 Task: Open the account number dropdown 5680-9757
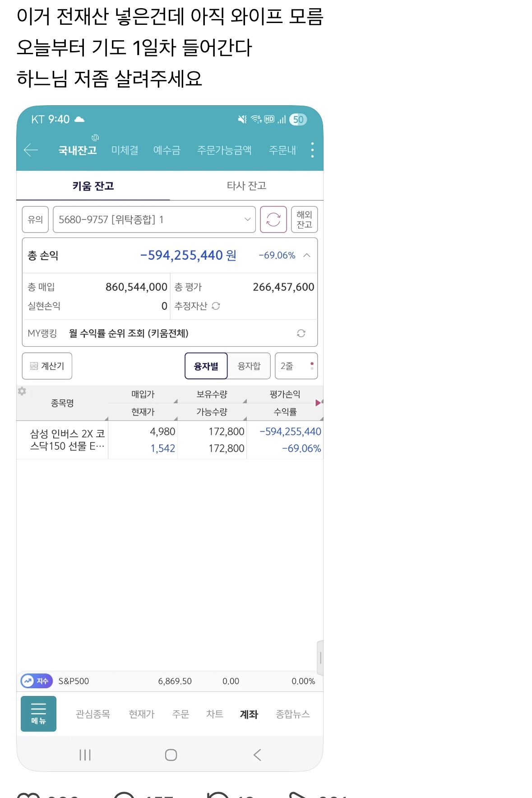coord(154,220)
